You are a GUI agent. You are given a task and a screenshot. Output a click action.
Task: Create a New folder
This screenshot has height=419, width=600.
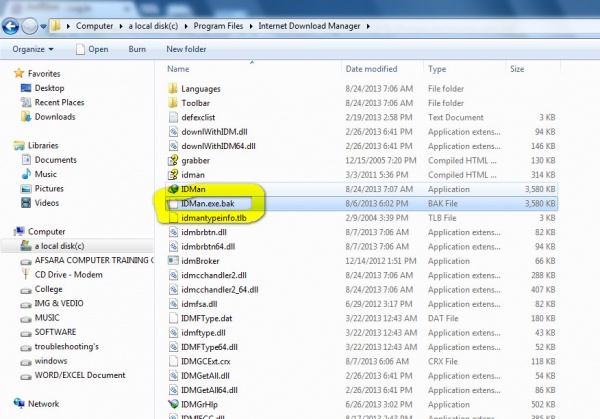coord(186,49)
